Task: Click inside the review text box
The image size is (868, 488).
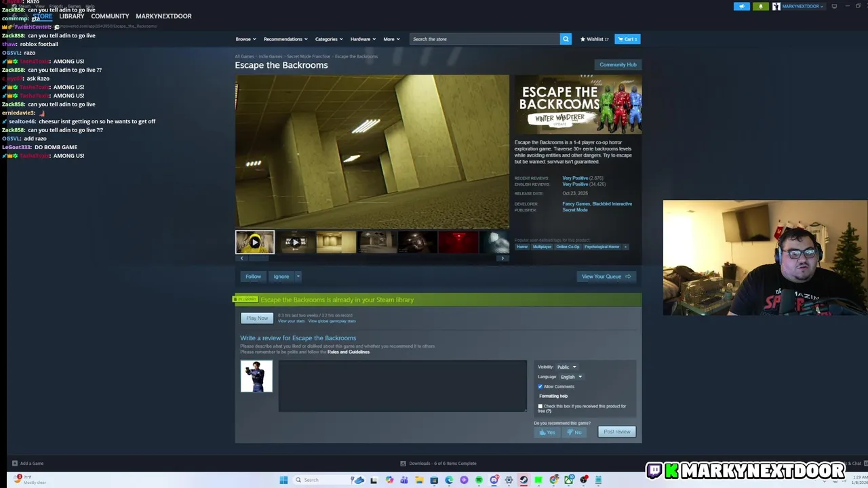Action: (402, 386)
